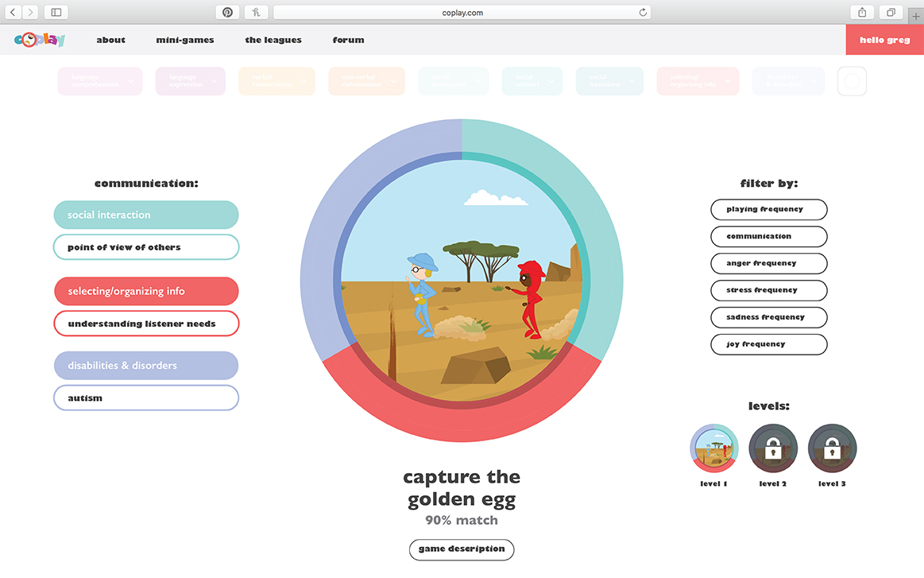Show all tabs icon in Safari
Screen dimensions: 924x578
pyautogui.click(x=891, y=12)
